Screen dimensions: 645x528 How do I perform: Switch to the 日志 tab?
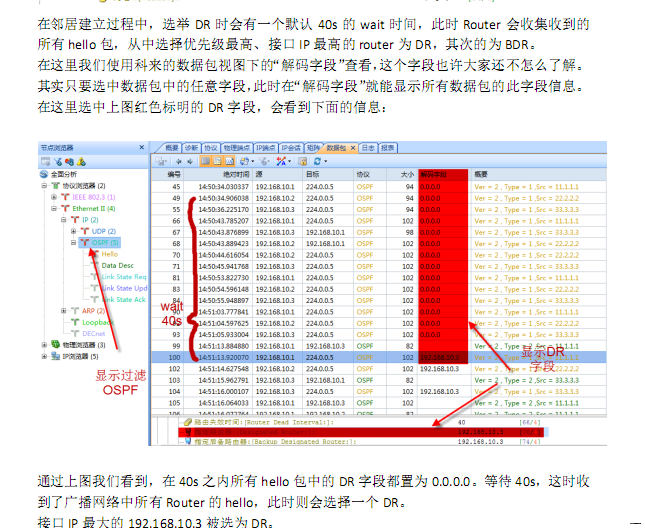(x=368, y=148)
